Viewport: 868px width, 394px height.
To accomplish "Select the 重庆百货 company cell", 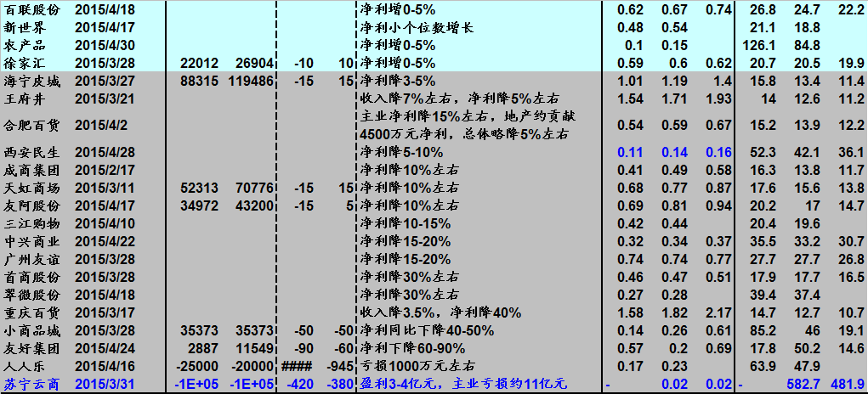I will click(x=31, y=312).
